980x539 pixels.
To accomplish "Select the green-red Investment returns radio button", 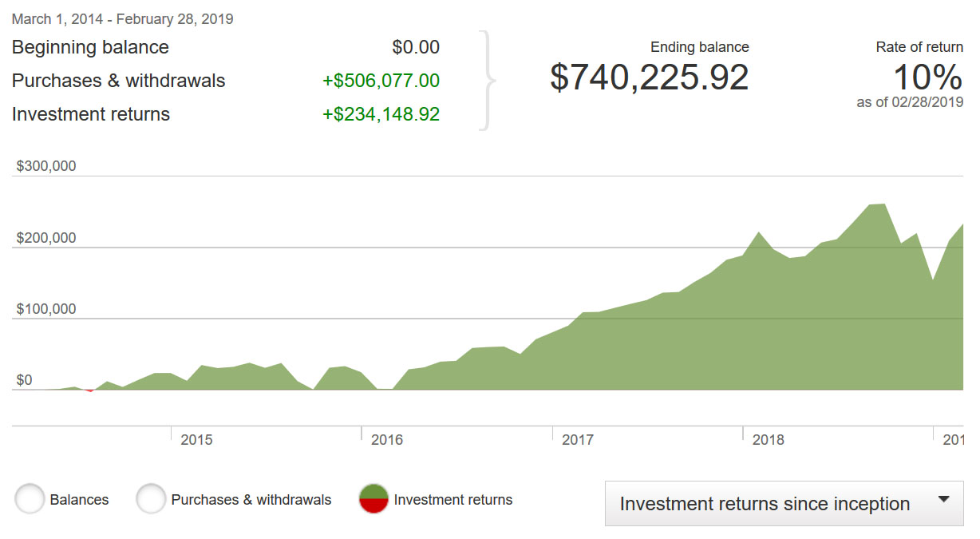I will point(373,500).
